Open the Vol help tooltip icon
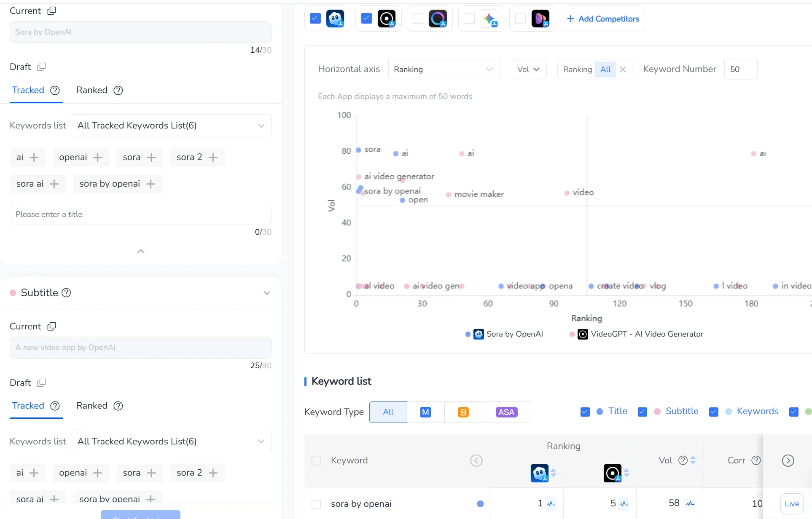This screenshot has width=812, height=519. point(683,460)
